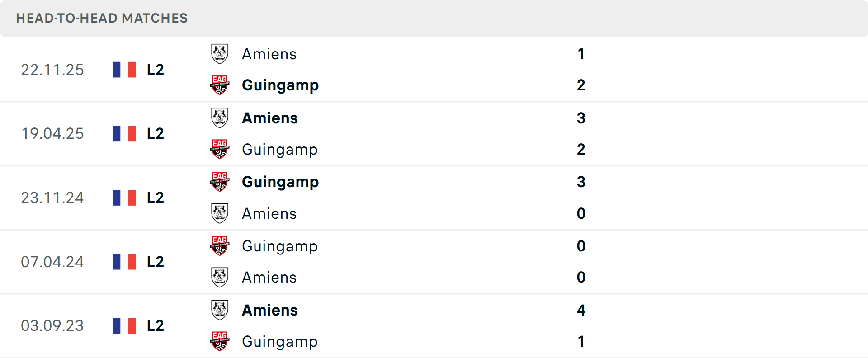Select the Amiens logo in the 07.04.24 fixture
Image resolution: width=868 pixels, height=358 pixels.
coord(220,277)
